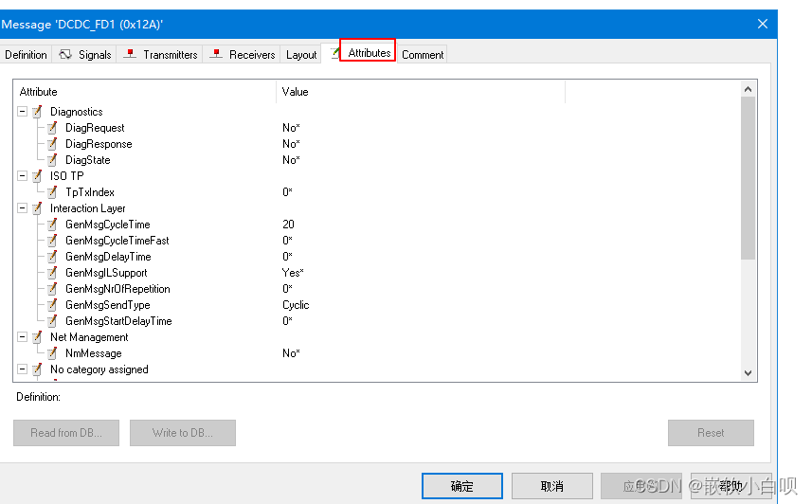Click the Interaction Layer category icon
The height and width of the screenshot is (504, 812).
(x=37, y=208)
